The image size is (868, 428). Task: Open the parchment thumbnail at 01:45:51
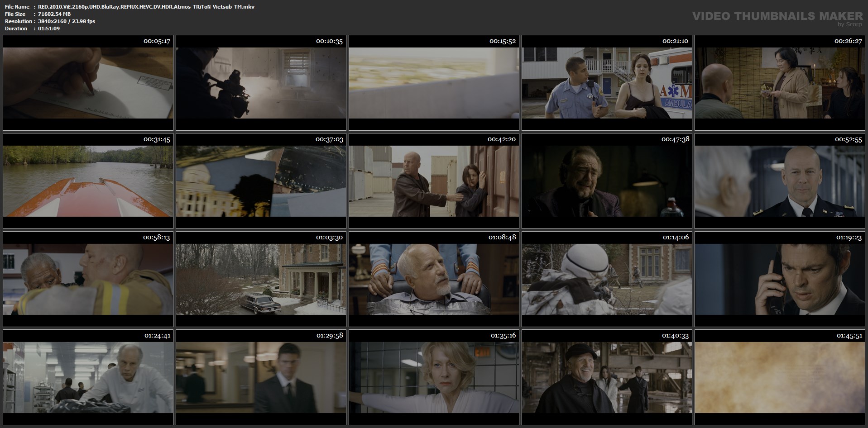[780, 377]
